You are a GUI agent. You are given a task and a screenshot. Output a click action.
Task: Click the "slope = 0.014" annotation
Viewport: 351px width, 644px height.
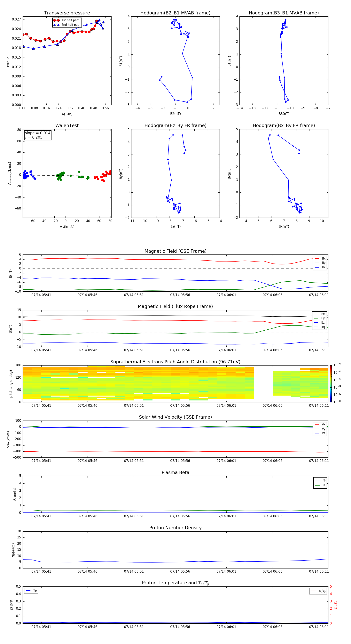pyautogui.click(x=38, y=133)
